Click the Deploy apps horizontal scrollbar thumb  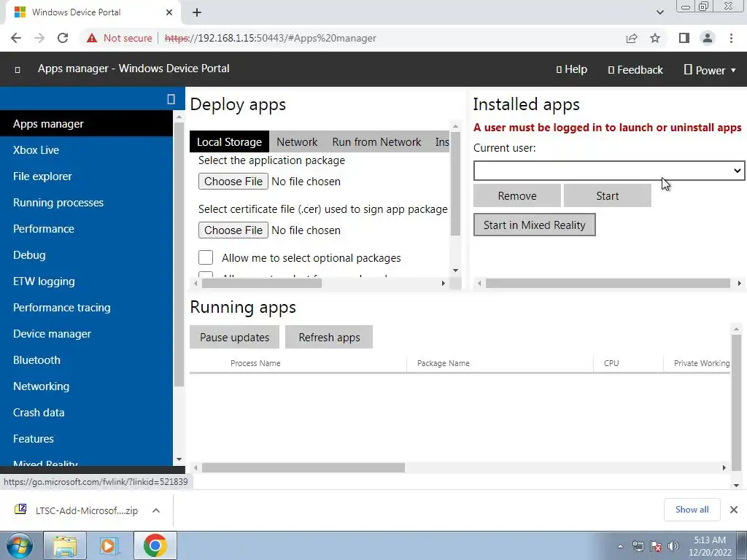pyautogui.click(x=262, y=284)
